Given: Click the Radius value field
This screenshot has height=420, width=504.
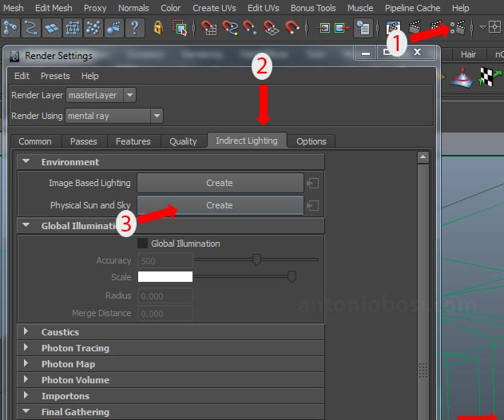Looking at the screenshot, I should click(165, 295).
